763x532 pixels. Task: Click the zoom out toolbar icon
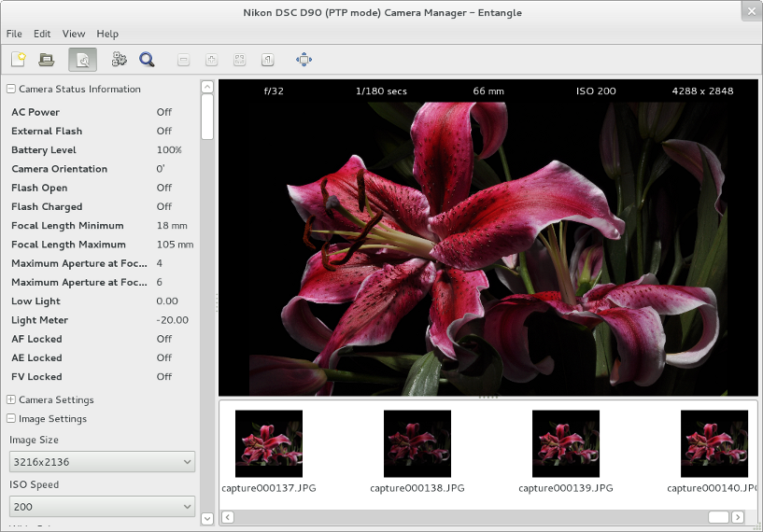(183, 60)
